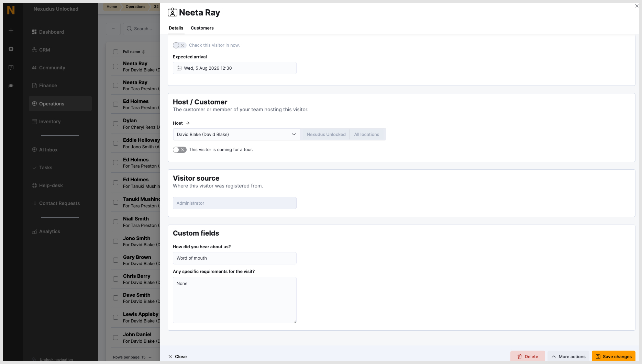Click the arrow icon next to Host label
642x364 pixels.
coord(188,123)
